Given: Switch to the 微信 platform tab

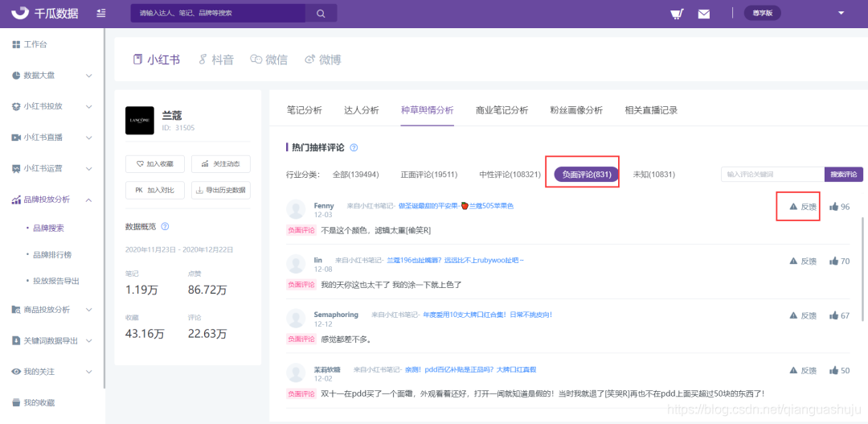Looking at the screenshot, I should click(x=269, y=60).
